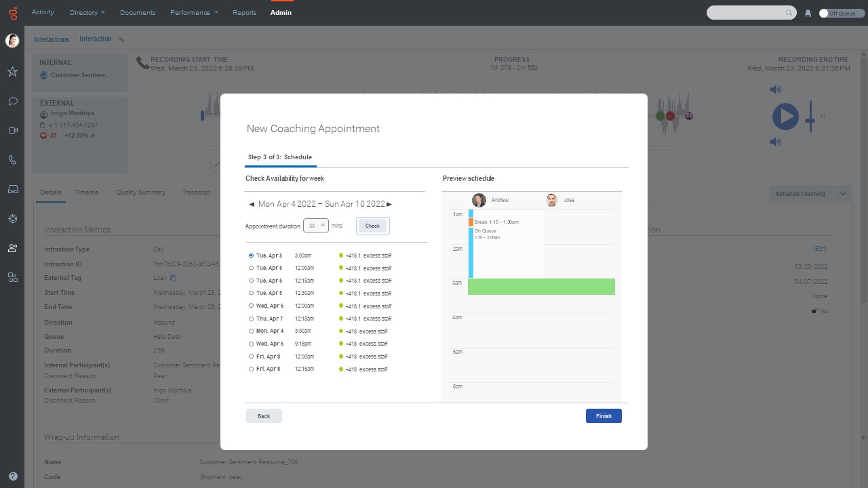
Task: Open the help question mark icon
Action: pyautogui.click(x=12, y=476)
